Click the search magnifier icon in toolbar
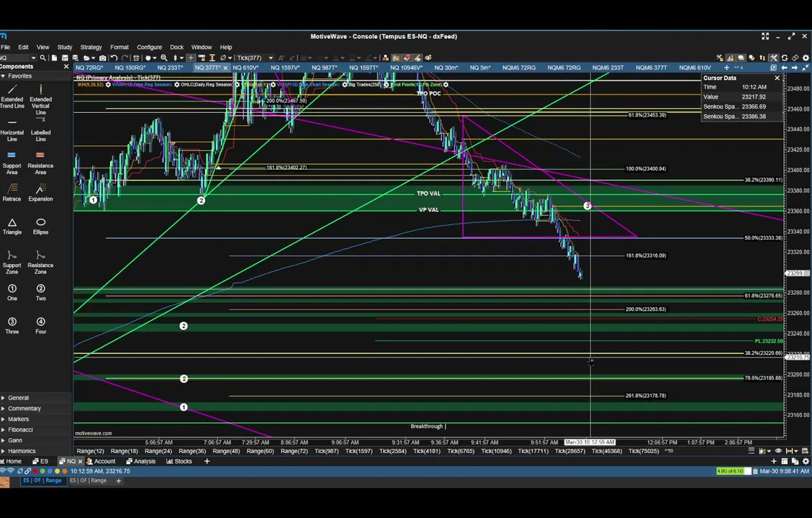The width and height of the screenshot is (812, 518). pos(43,58)
